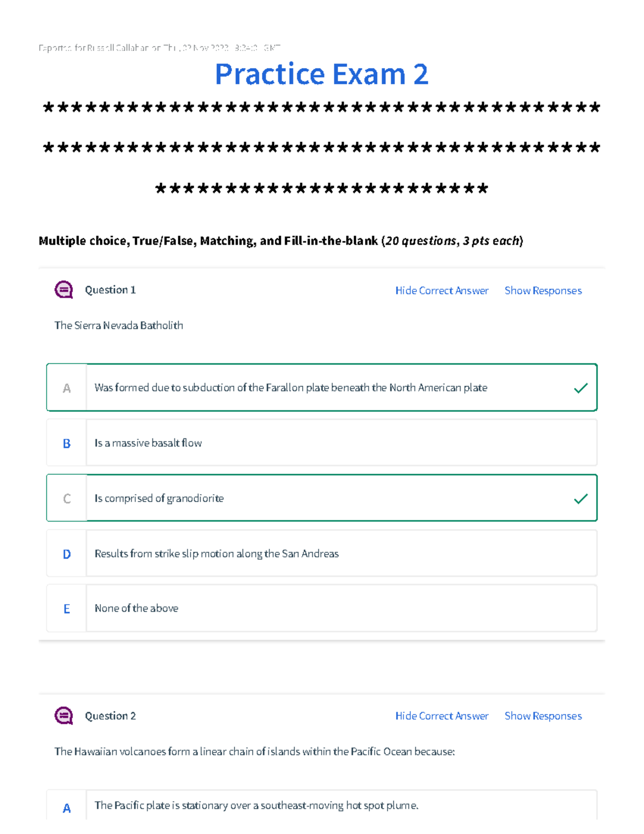The width and height of the screenshot is (644, 834).
Task: Pick the San Andreas strike slip answer
Action: tap(216, 554)
